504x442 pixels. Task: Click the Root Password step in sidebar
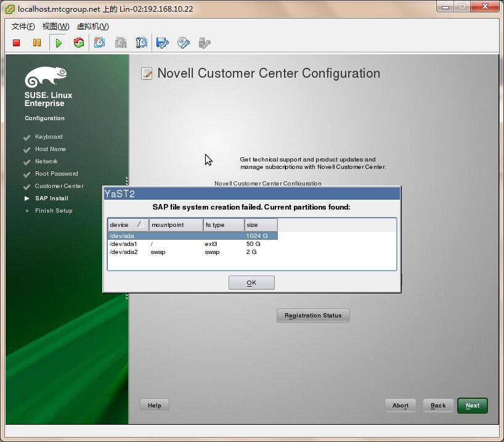(x=57, y=174)
